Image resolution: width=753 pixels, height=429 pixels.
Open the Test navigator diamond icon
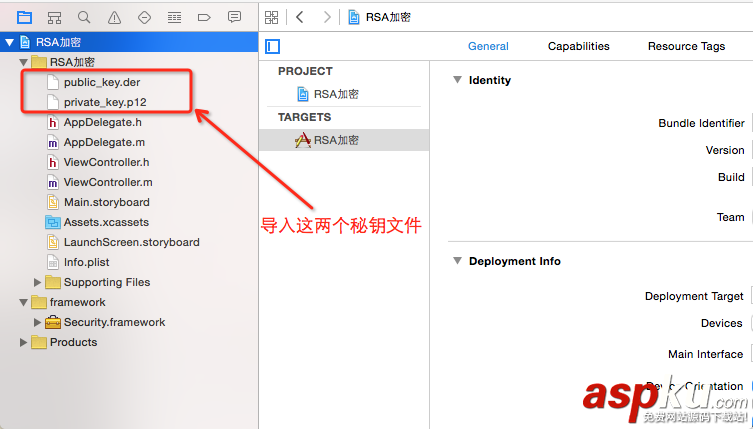point(144,18)
